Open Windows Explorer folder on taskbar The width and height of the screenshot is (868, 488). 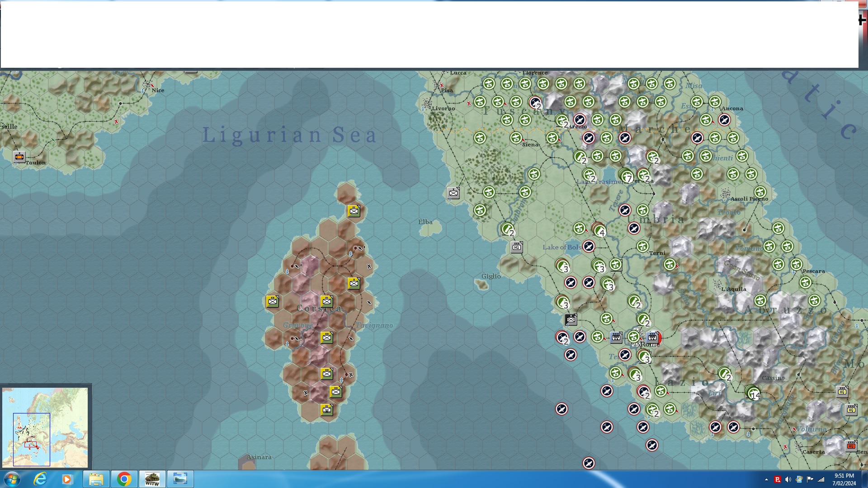(96, 479)
